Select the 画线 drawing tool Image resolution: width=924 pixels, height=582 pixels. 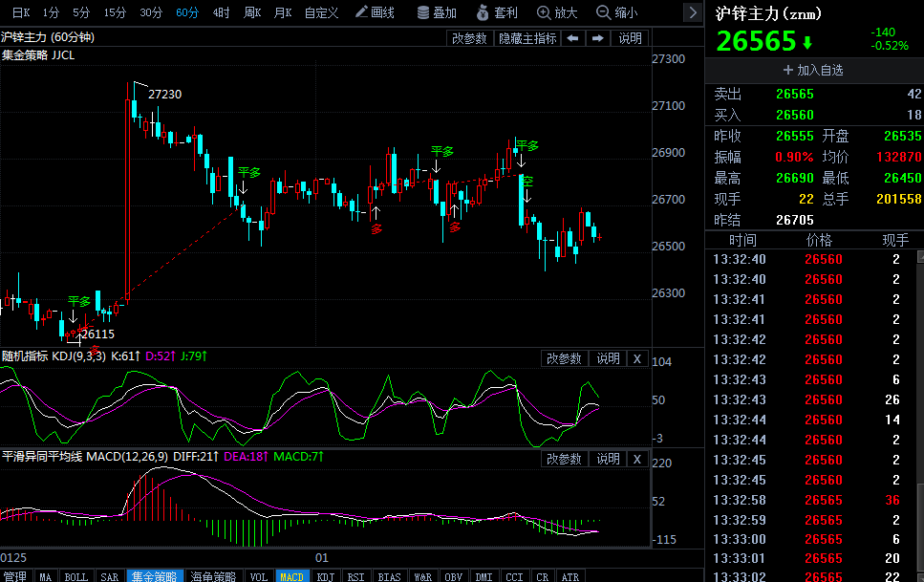(x=375, y=12)
